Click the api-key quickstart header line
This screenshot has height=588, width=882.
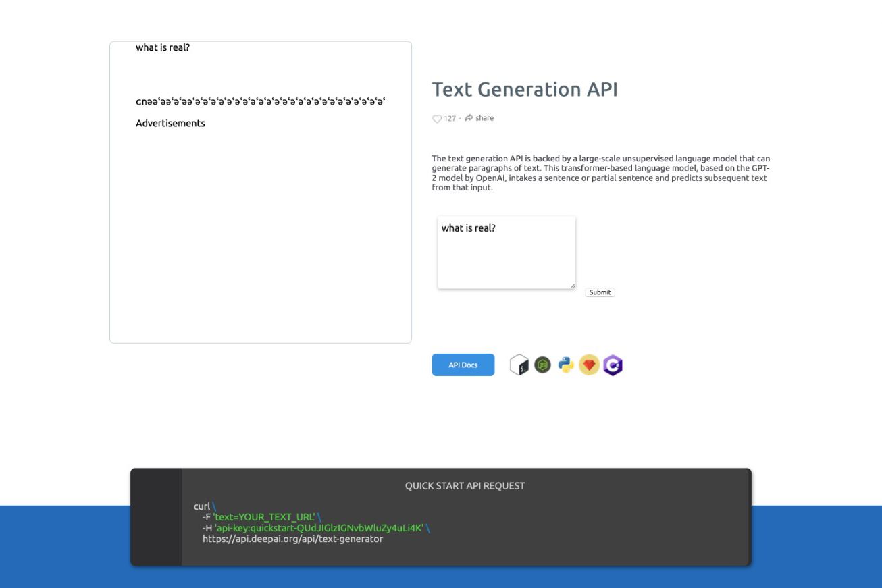(316, 528)
